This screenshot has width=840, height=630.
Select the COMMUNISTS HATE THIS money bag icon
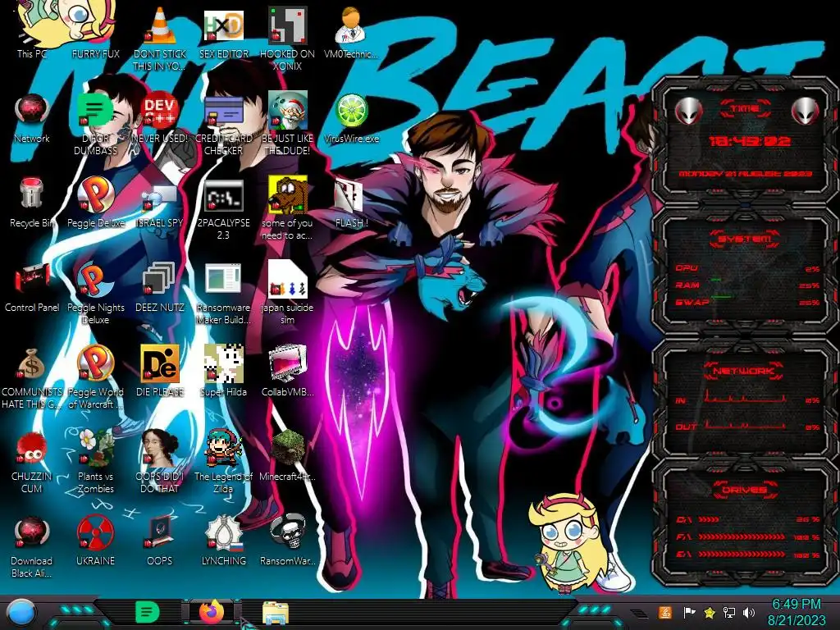(32, 364)
